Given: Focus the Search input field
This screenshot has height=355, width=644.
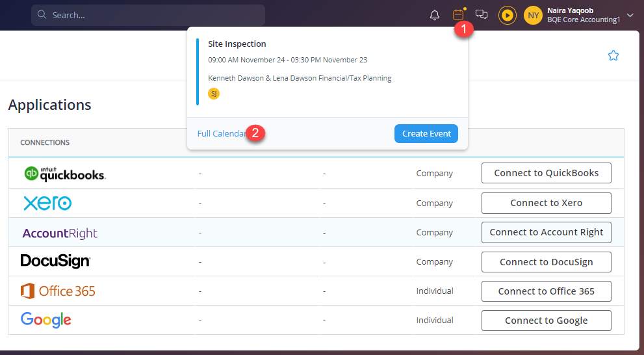Looking at the screenshot, I should click(x=148, y=15).
